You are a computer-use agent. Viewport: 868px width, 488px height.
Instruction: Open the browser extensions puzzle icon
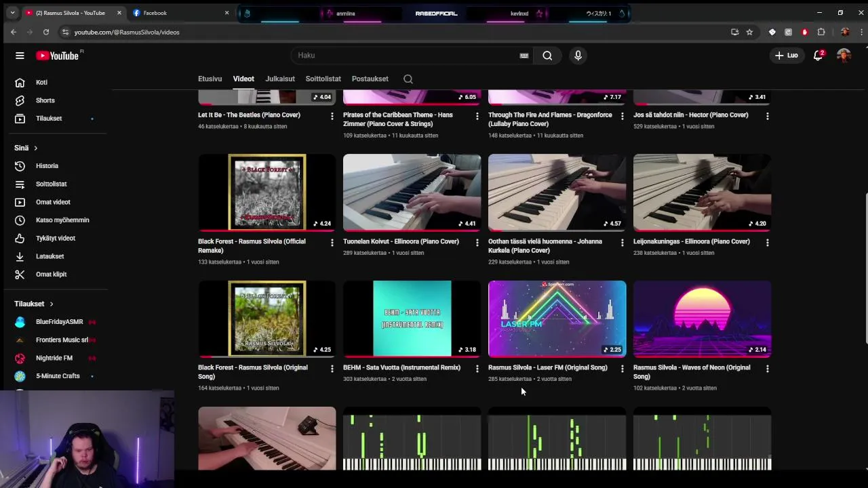[x=821, y=32]
